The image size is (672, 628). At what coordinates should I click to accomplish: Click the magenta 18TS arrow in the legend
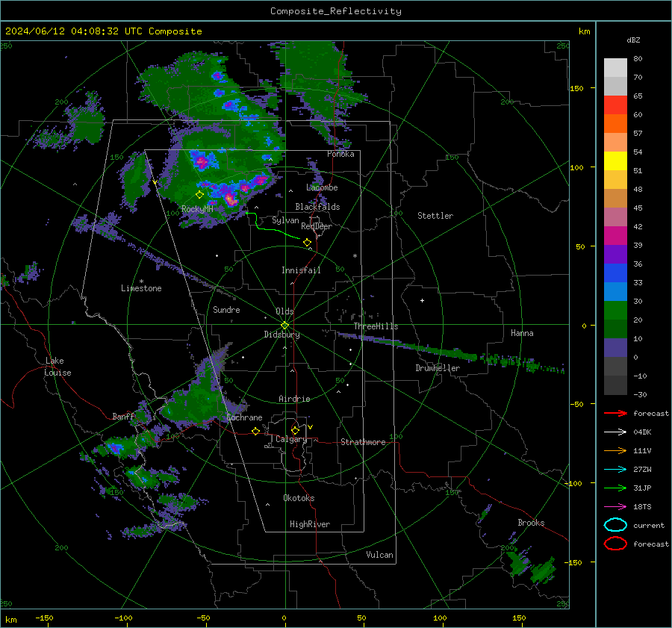pos(615,507)
